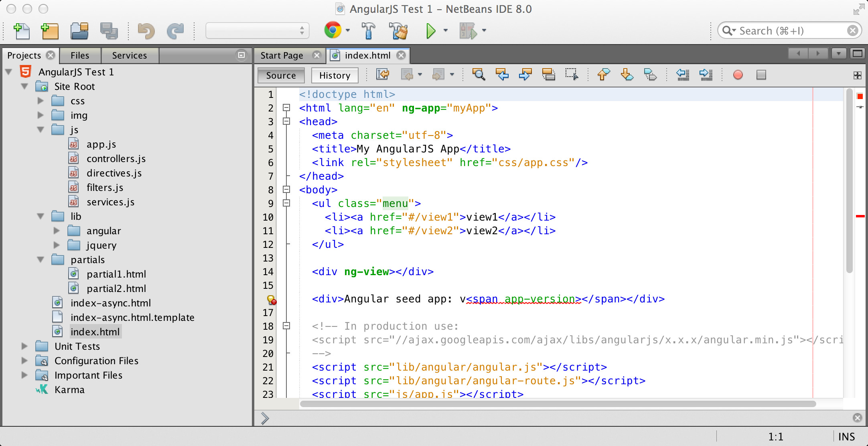Click the Save All toolbar icon
This screenshot has width=868, height=446.
(109, 31)
